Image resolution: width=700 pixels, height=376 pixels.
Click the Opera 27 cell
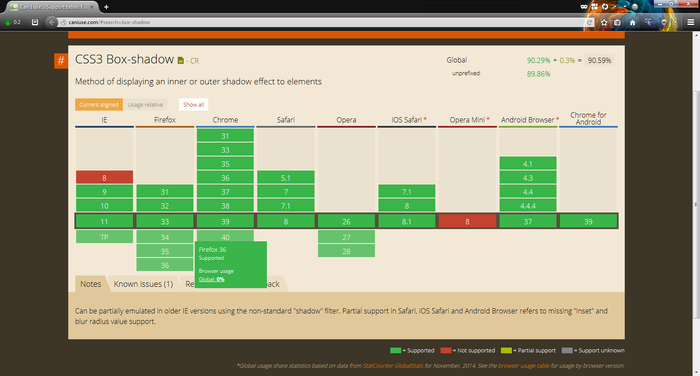[346, 237]
